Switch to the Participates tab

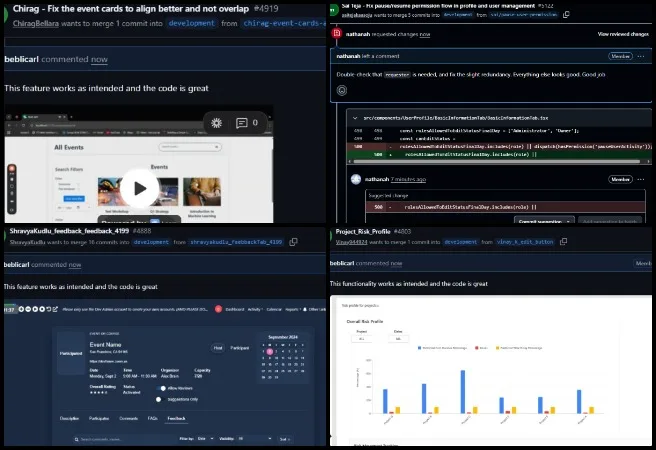[x=99, y=419]
